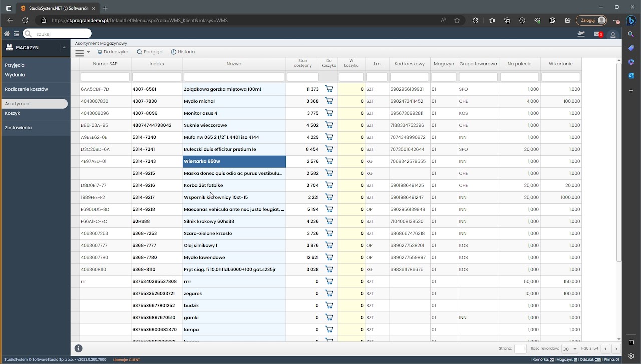Open the messages envelope icon
The height and width of the screenshot is (364, 641).
click(x=597, y=34)
